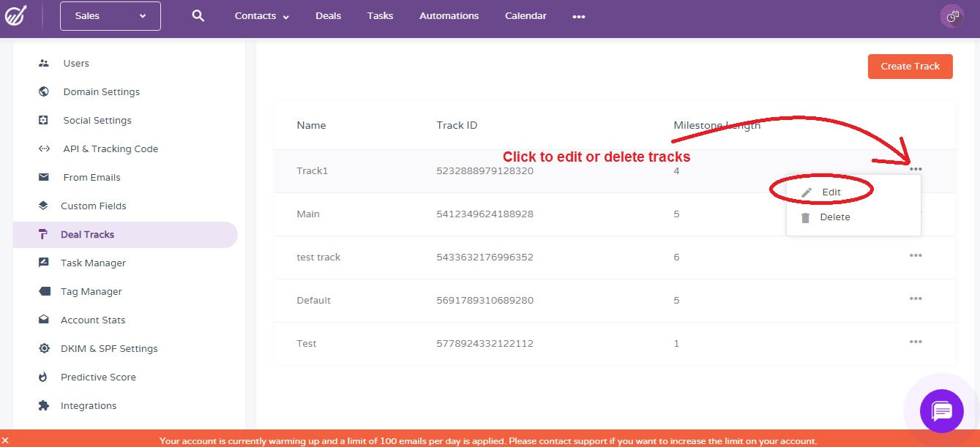The height and width of the screenshot is (447, 980).
Task: Expand the Contacts menu dropdown
Action: (261, 16)
